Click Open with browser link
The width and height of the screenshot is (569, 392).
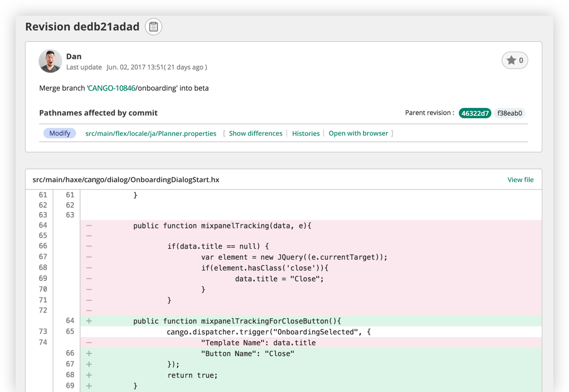(358, 133)
